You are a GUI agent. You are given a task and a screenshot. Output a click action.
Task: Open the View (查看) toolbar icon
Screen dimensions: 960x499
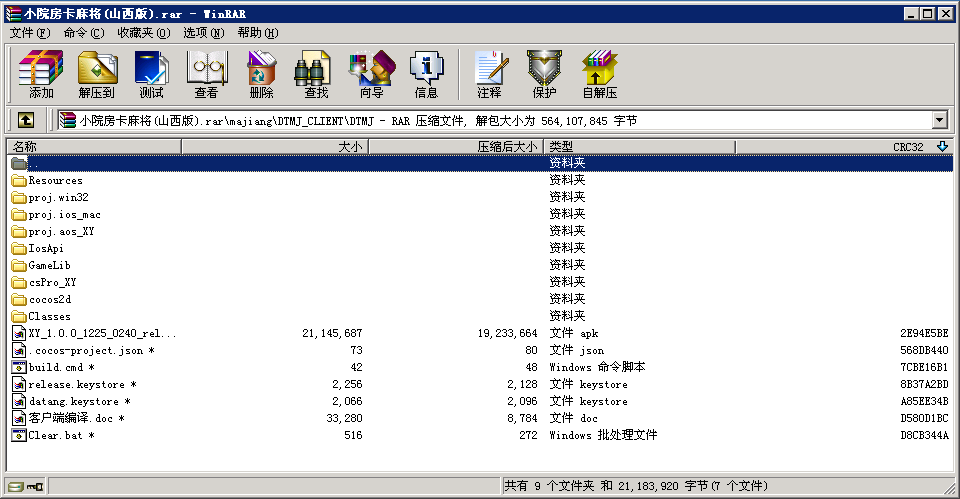[206, 74]
